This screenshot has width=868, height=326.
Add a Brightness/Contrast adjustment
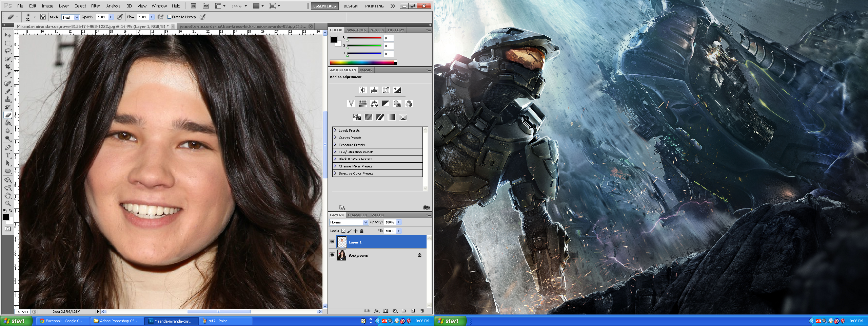point(363,90)
